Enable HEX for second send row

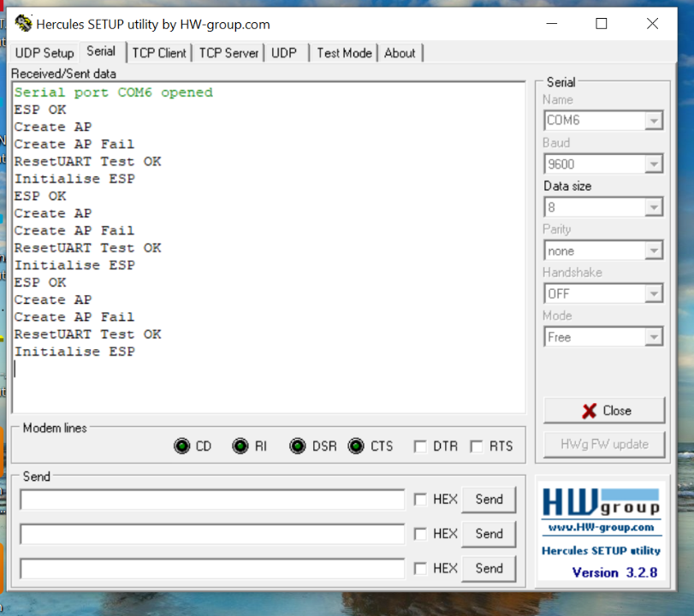(x=420, y=534)
